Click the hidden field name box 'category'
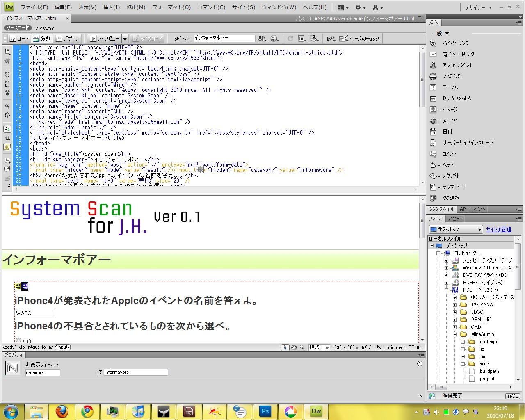525x420 pixels. pos(43,372)
